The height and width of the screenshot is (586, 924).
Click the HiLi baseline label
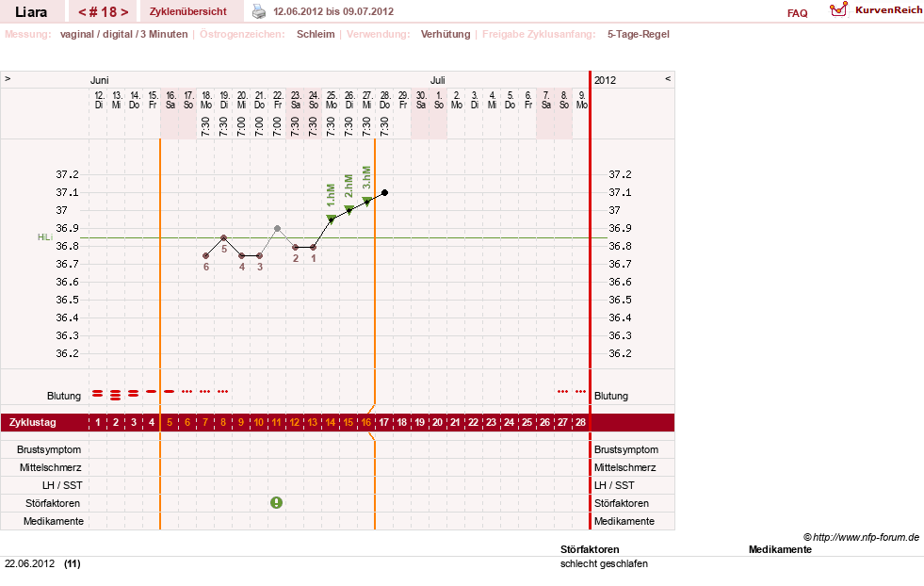(45, 237)
